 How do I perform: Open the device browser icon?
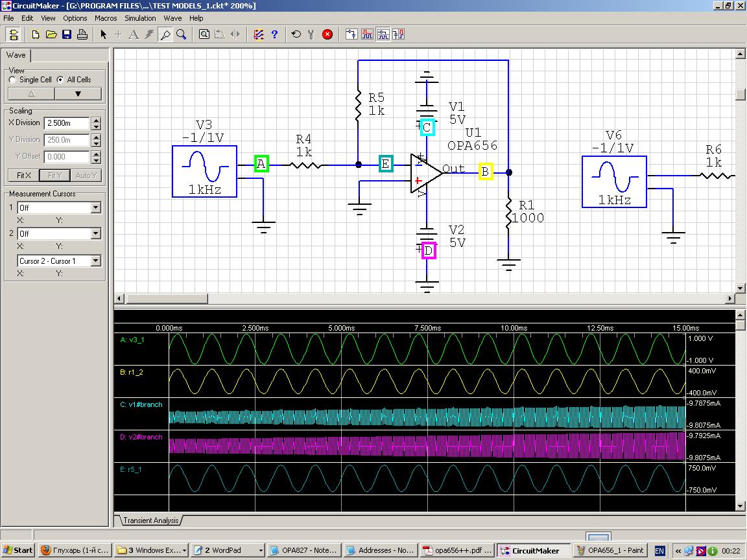click(x=203, y=34)
